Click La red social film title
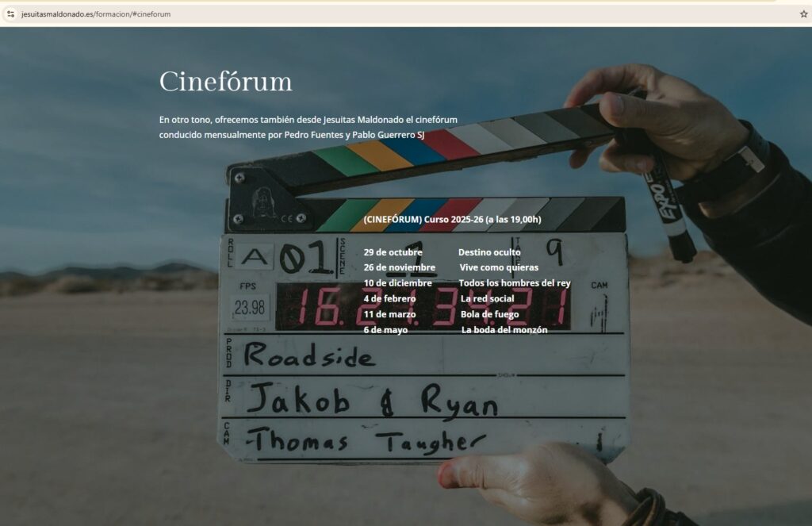Image resolution: width=812 pixels, height=526 pixels. (487, 299)
